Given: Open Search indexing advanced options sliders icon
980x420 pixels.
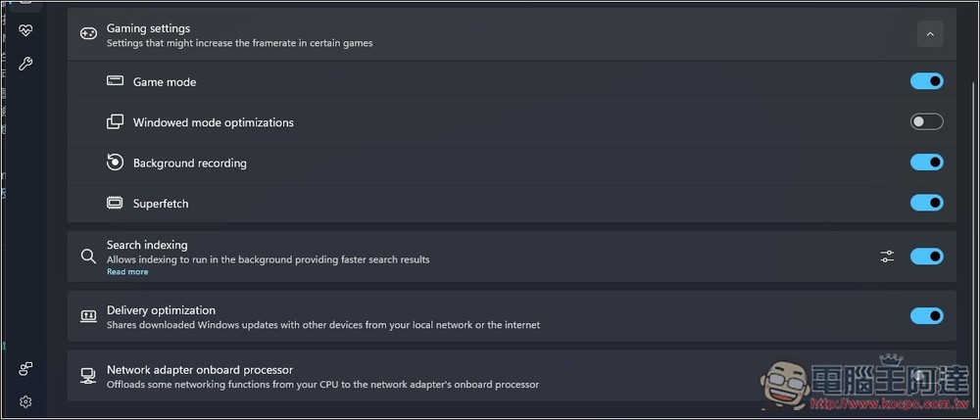Looking at the screenshot, I should (x=887, y=257).
